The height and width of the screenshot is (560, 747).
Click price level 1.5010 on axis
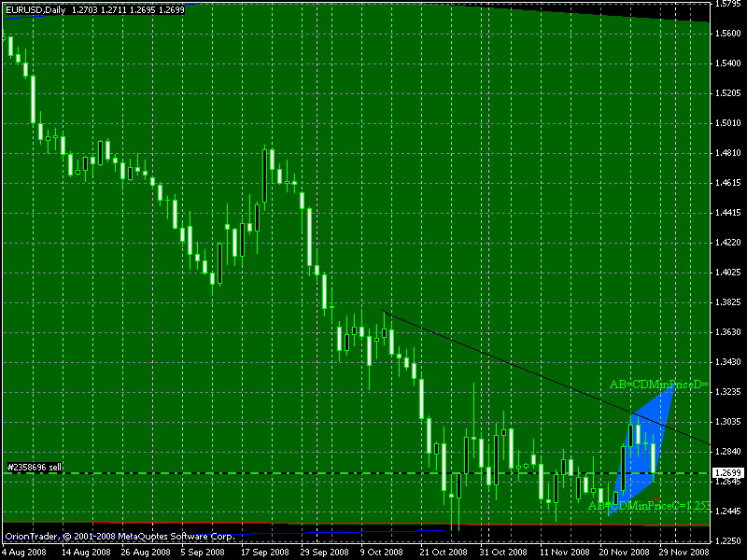click(728, 123)
